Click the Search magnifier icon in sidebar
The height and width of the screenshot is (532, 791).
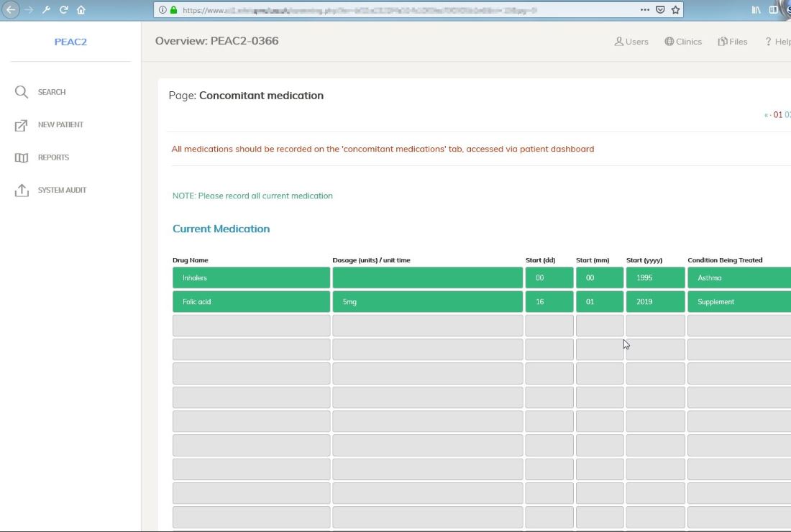pyautogui.click(x=21, y=92)
